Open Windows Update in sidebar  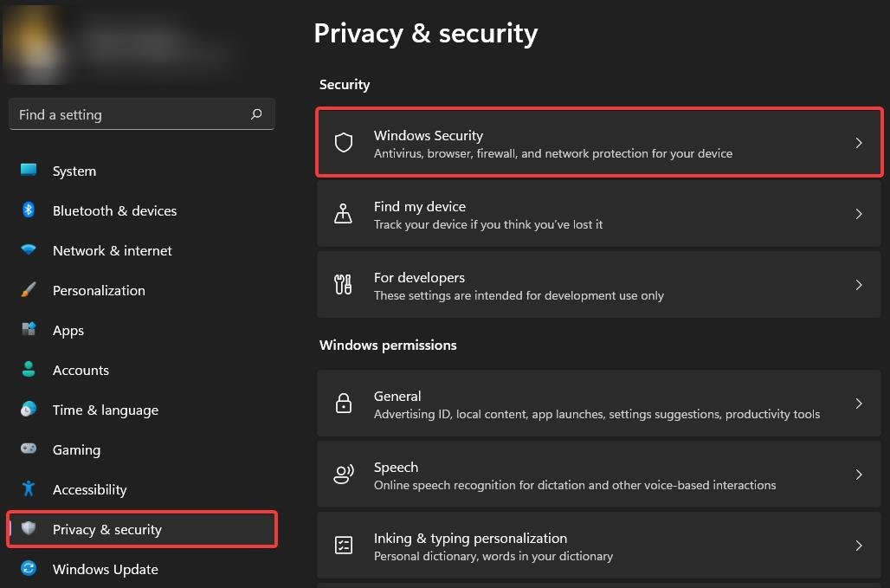(142, 569)
